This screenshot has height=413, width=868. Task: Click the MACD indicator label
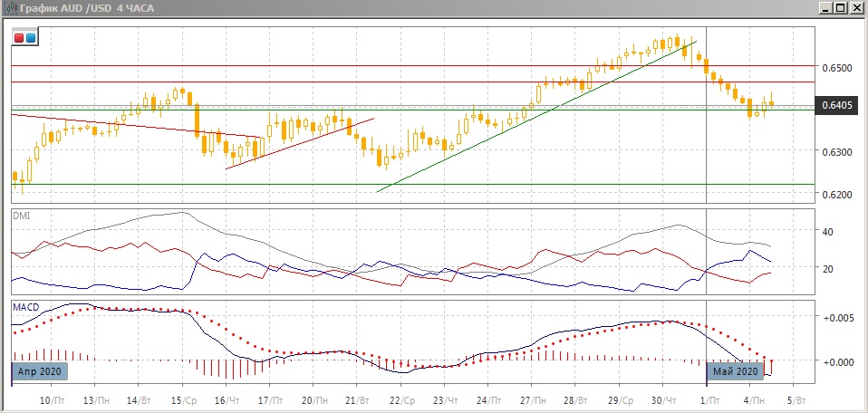[x=24, y=308]
